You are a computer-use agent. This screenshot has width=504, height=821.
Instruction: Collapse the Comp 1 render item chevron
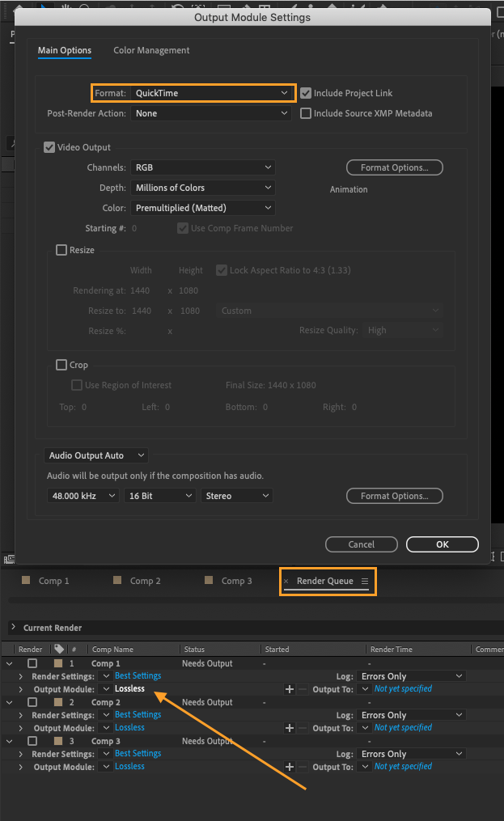pyautogui.click(x=10, y=663)
